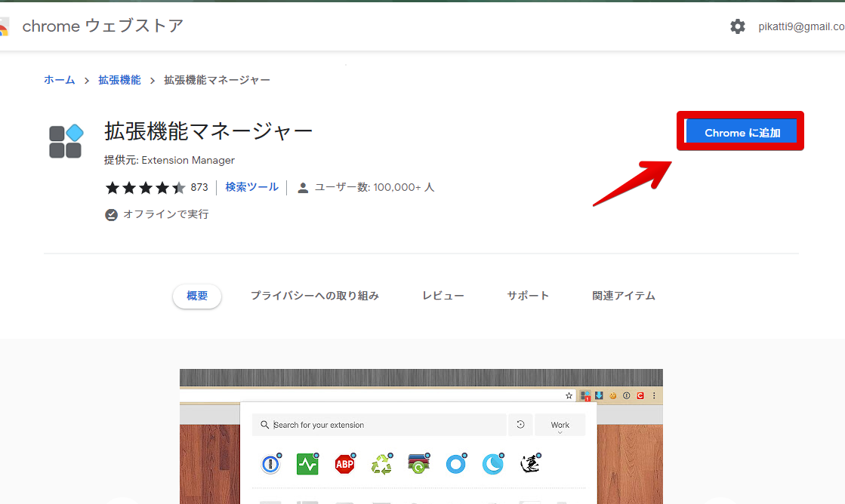Show the 関連アイテム tab

tap(624, 297)
